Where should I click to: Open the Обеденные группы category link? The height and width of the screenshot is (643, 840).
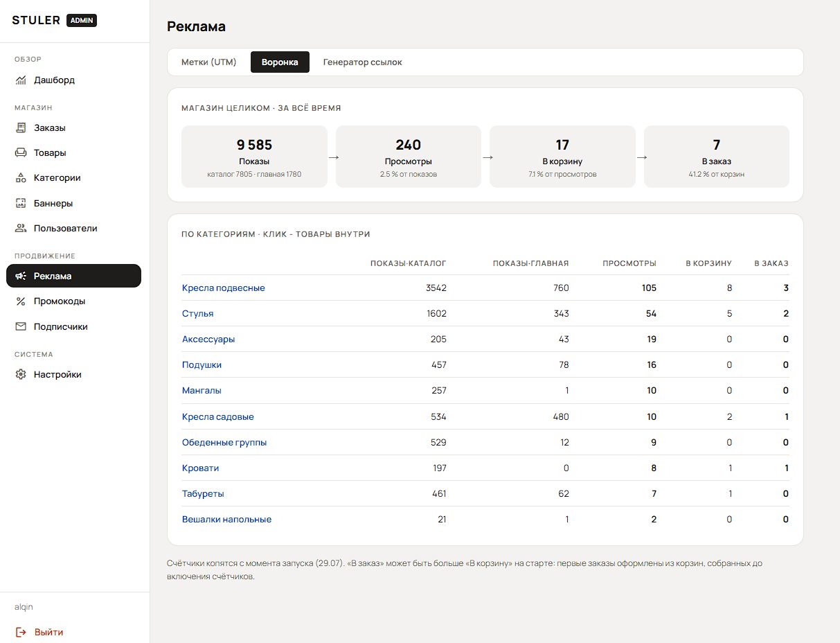(x=224, y=443)
